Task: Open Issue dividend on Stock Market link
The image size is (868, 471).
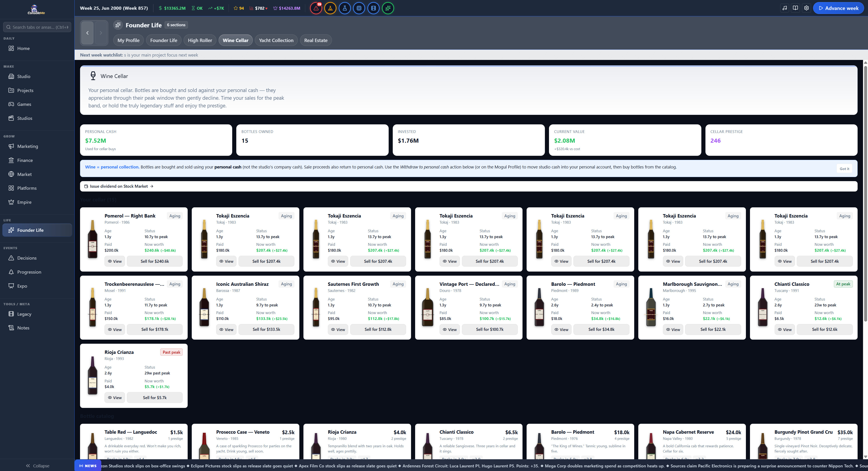Action: pyautogui.click(x=119, y=186)
